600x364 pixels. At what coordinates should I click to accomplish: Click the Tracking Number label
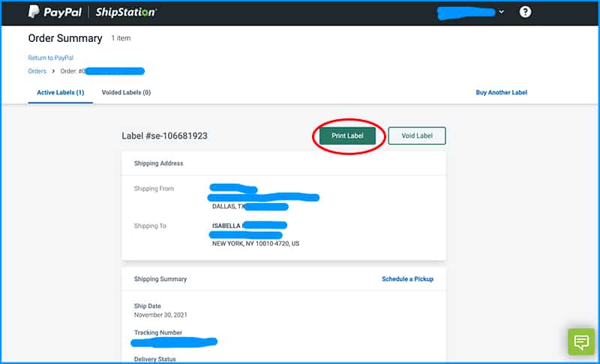(158, 333)
